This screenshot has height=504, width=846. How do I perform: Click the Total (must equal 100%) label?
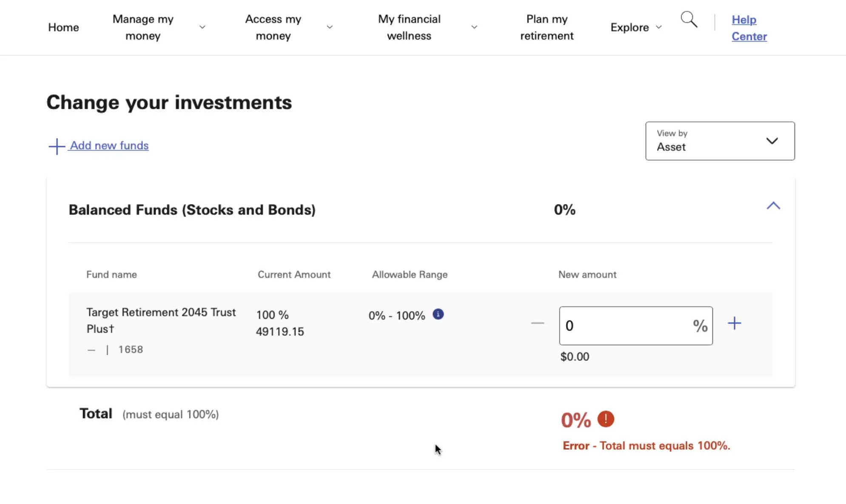pos(149,414)
